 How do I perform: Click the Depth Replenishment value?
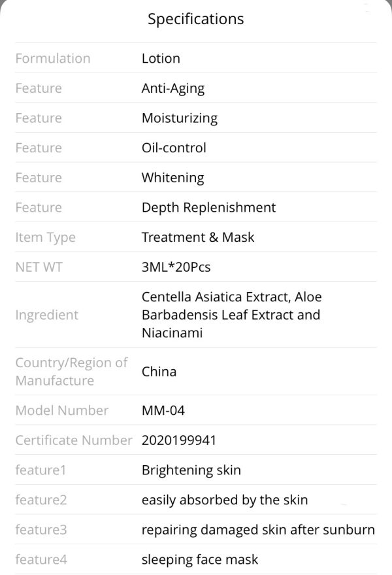[208, 208]
